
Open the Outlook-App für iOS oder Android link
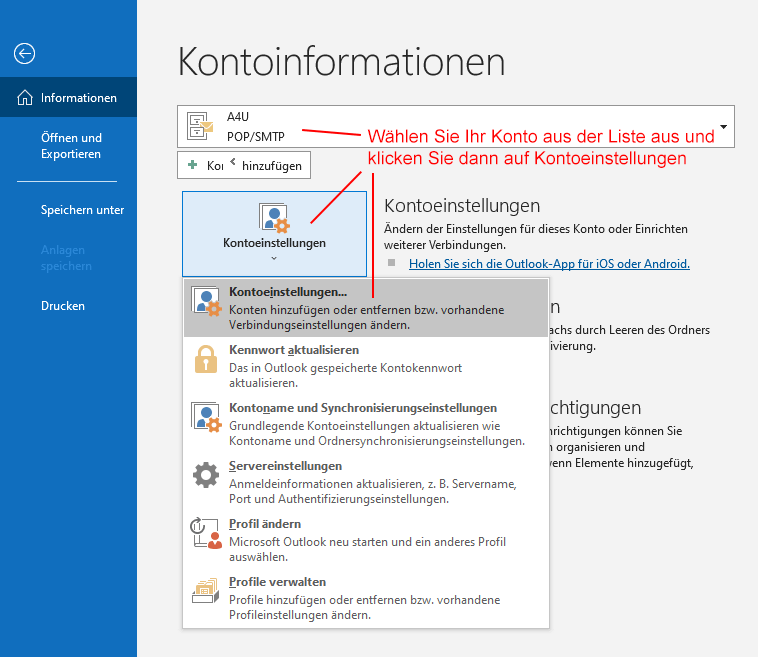click(549, 264)
